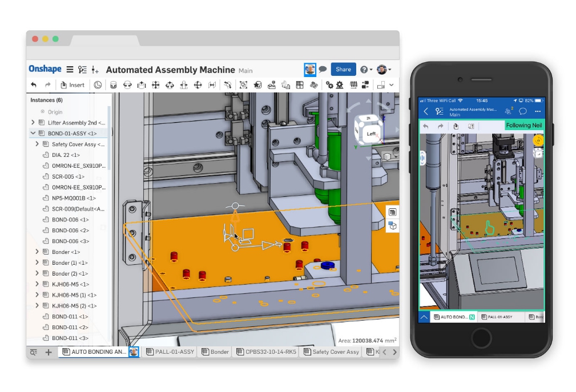The width and height of the screenshot is (576, 392).
Task: Expand the KJH06-M5 <1> node
Action: click(x=37, y=284)
